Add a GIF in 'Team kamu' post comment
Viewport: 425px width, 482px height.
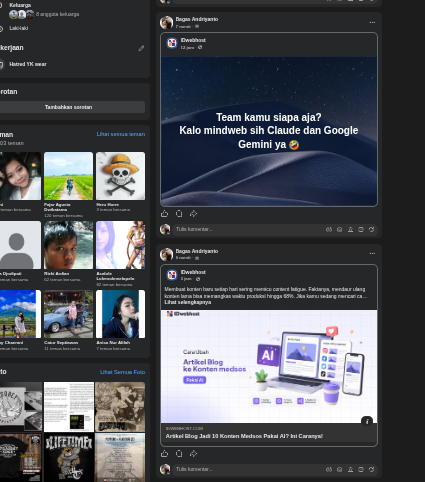pyautogui.click(x=361, y=229)
